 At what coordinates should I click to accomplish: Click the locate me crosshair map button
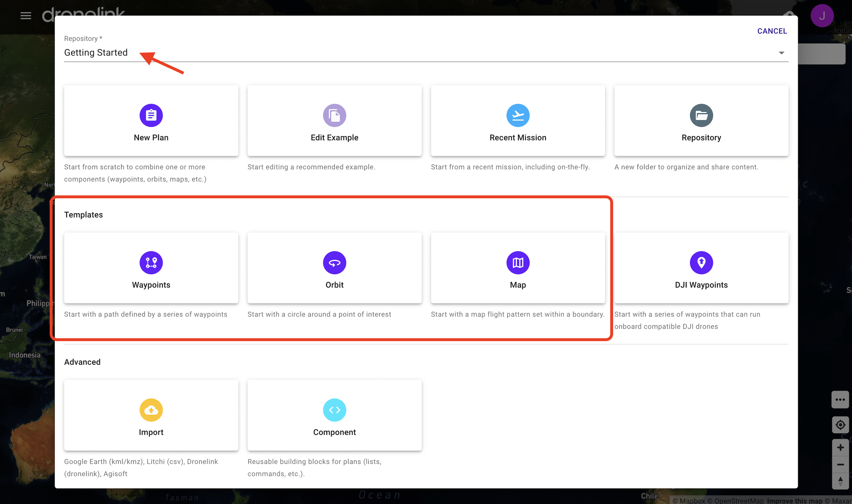(x=840, y=425)
